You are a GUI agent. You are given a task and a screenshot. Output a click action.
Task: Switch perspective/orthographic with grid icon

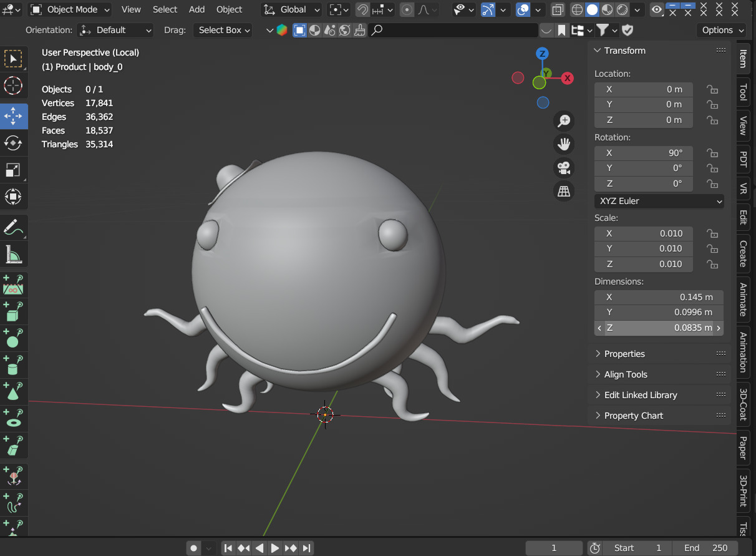[x=564, y=192]
